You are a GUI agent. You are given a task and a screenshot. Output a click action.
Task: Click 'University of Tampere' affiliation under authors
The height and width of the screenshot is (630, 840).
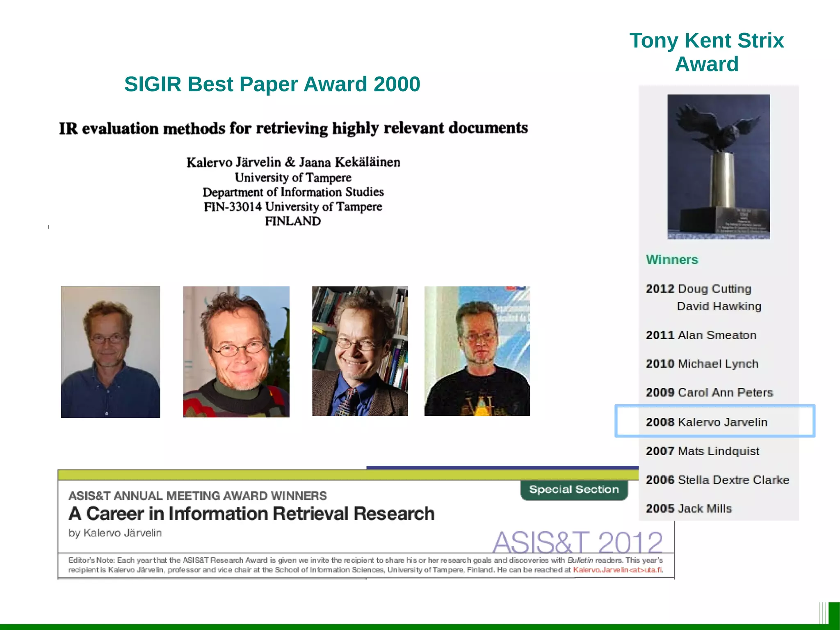[293, 177]
